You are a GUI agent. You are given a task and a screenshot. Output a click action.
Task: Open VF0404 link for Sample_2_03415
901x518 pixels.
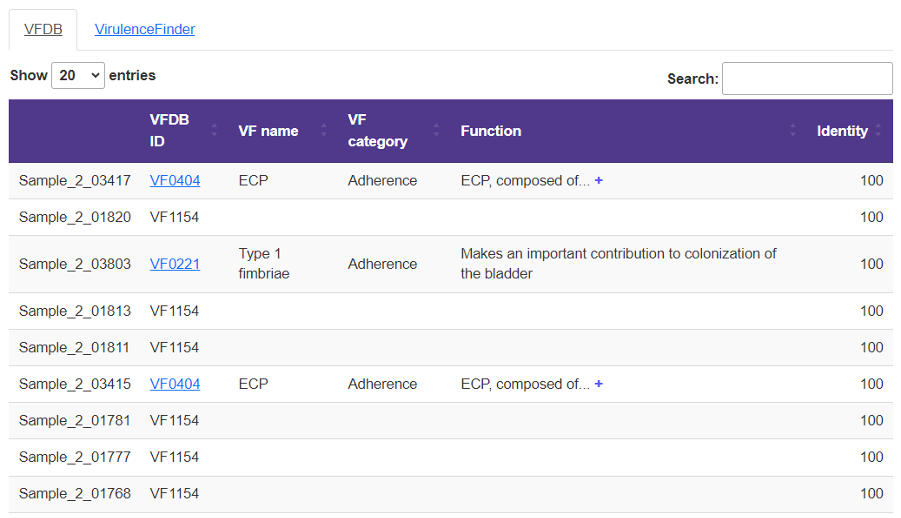(175, 384)
